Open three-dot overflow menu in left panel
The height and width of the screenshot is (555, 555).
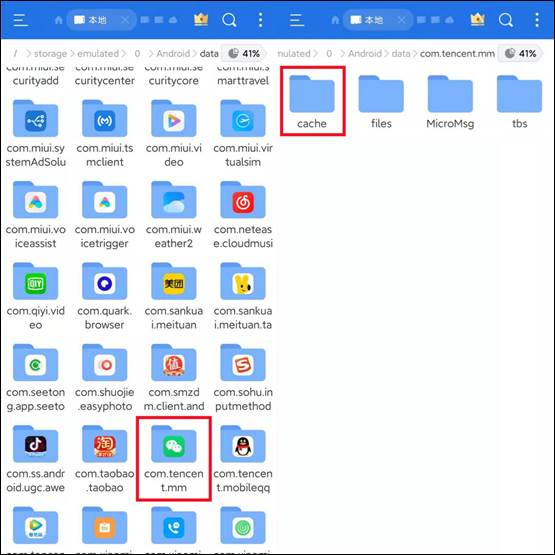coord(260,20)
